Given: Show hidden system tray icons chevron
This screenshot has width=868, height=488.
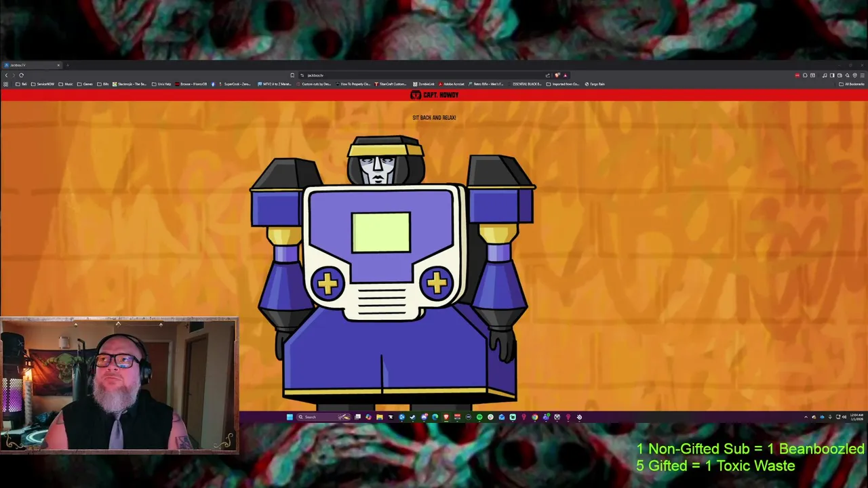Looking at the screenshot, I should pos(806,417).
